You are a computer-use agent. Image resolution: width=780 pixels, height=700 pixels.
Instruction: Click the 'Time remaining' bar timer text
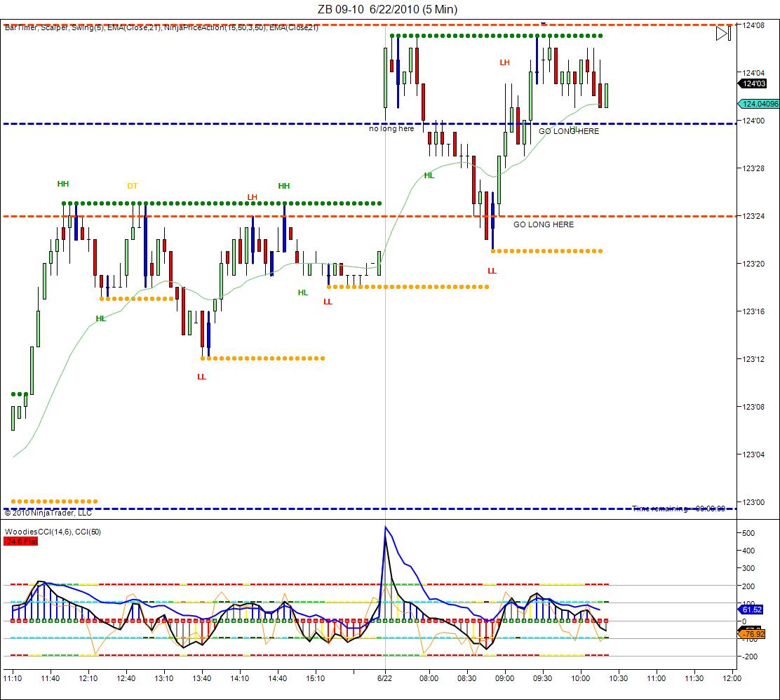coord(678,508)
